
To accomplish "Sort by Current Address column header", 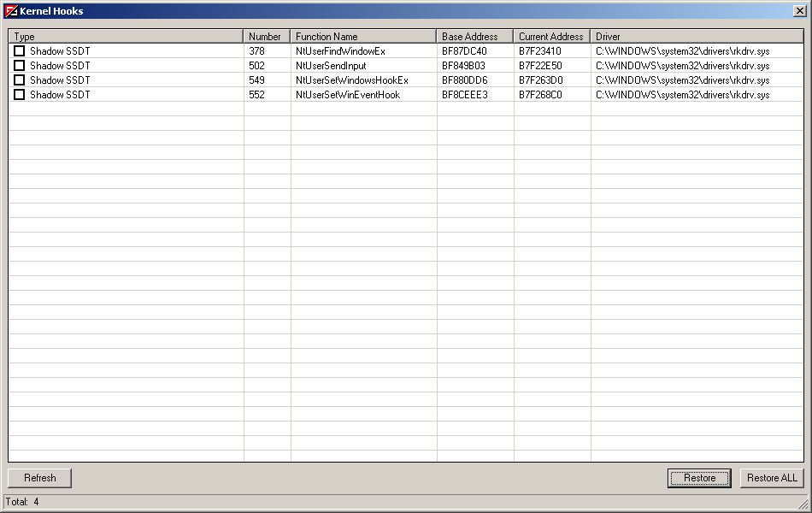I will point(552,36).
